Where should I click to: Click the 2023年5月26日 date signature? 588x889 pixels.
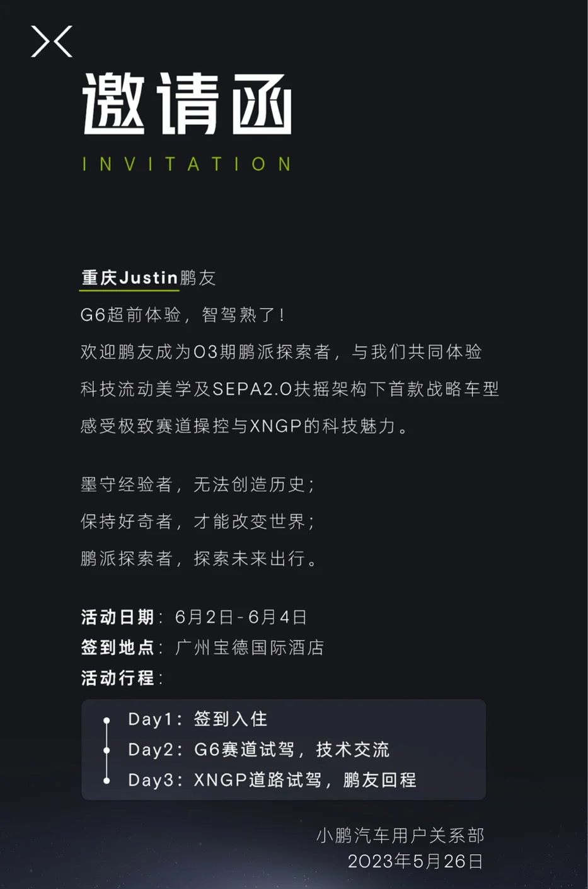click(415, 861)
